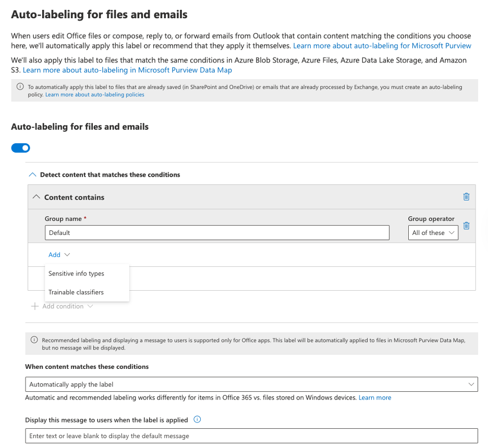Viewport: 488px width, 448px height.
Task: Delete the Content contains condition via trash icon
Action: [466, 197]
